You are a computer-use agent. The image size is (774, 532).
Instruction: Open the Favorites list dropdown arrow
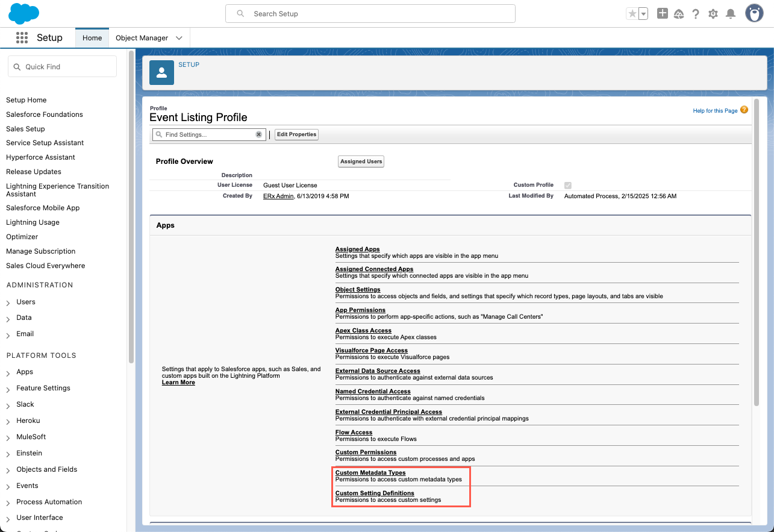(x=643, y=14)
